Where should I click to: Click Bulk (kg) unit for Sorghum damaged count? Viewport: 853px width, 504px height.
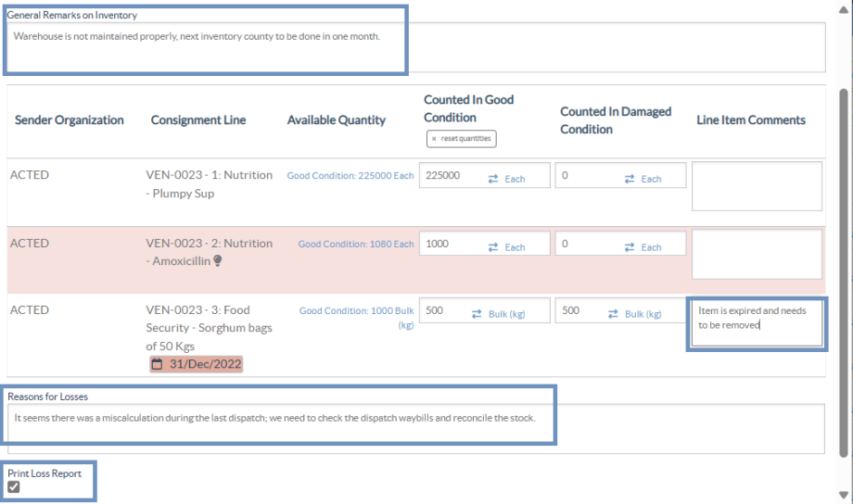point(643,314)
